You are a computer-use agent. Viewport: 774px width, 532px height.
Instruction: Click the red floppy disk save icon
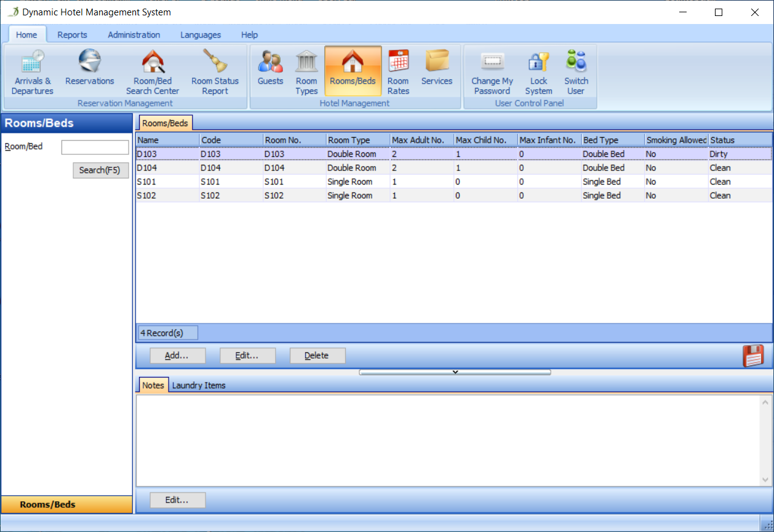pyautogui.click(x=753, y=355)
